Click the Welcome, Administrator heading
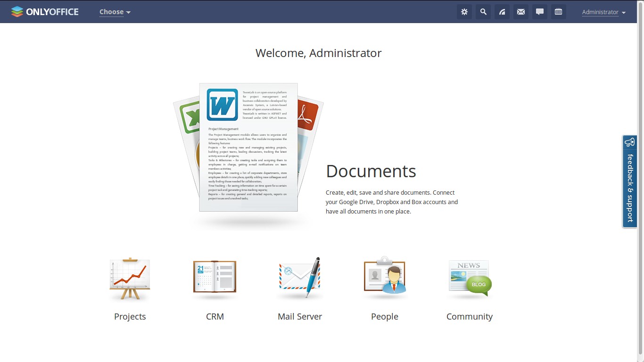 (319, 53)
